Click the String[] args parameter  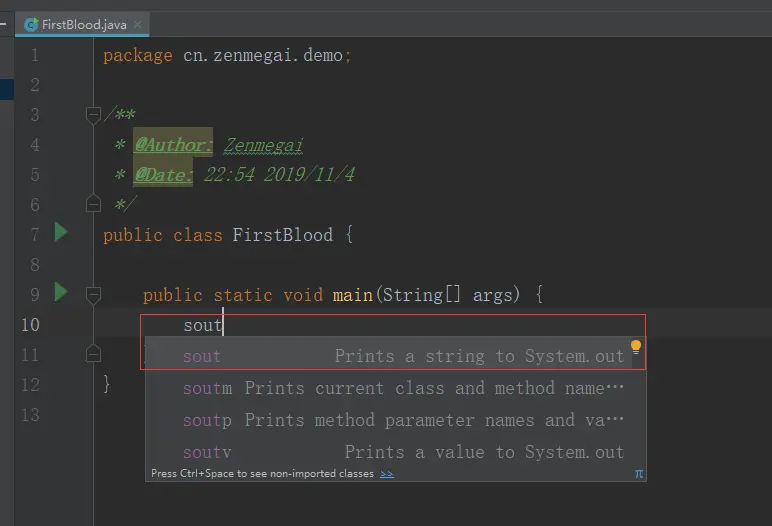(x=448, y=295)
